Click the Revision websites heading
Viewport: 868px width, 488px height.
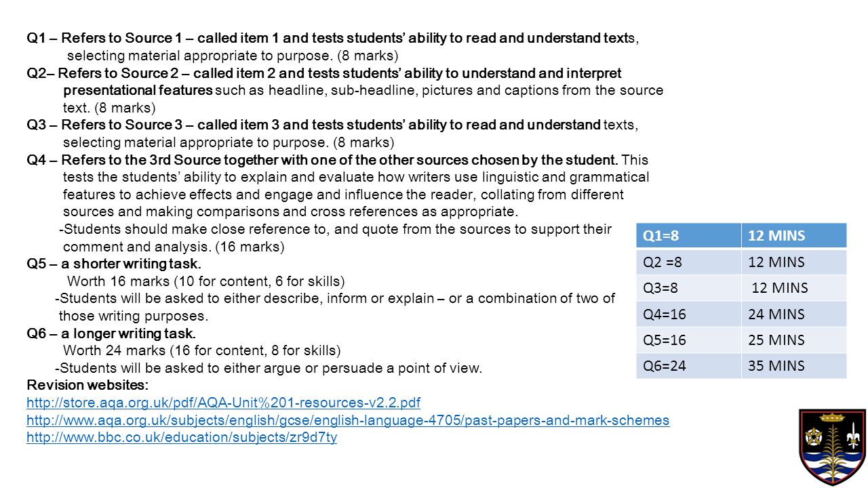coord(87,386)
